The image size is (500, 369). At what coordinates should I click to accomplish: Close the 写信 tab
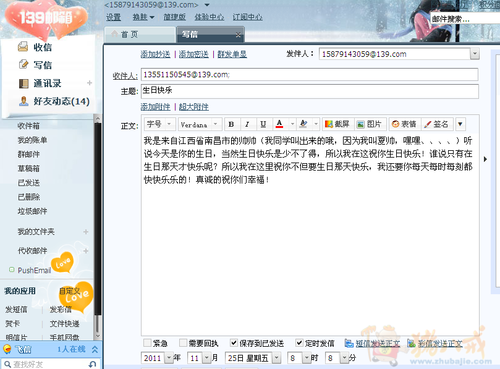238,35
